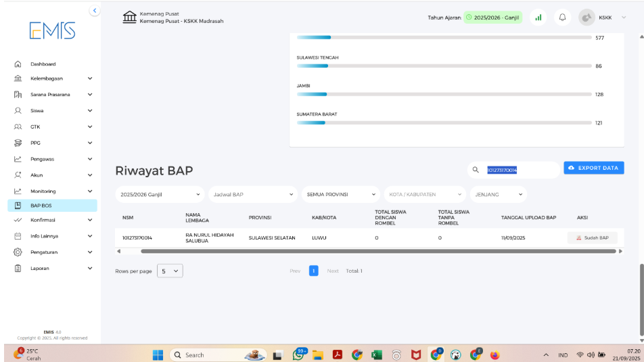Open Excel from the Windows taskbar

[x=377, y=355]
